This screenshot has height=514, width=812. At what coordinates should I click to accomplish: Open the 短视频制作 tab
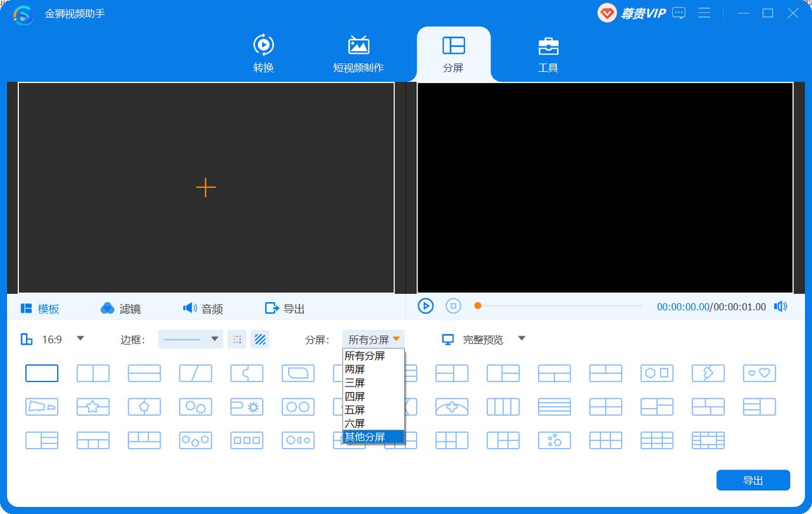358,54
